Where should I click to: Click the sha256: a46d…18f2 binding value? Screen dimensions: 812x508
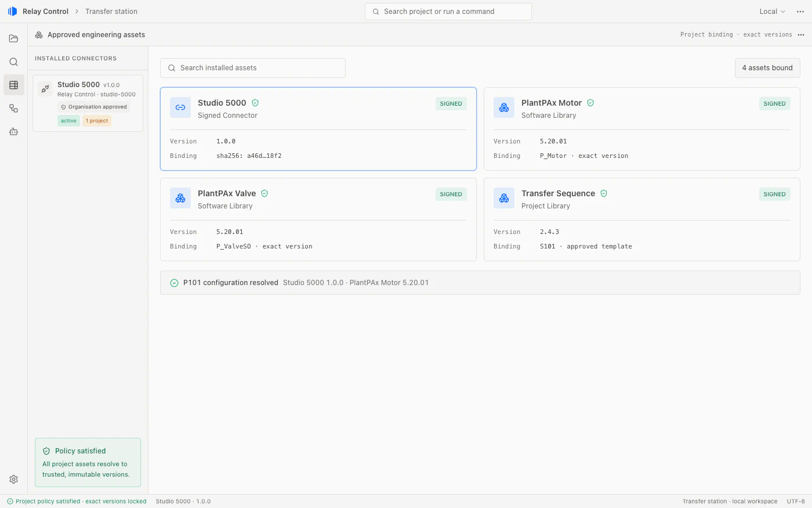[x=249, y=156]
